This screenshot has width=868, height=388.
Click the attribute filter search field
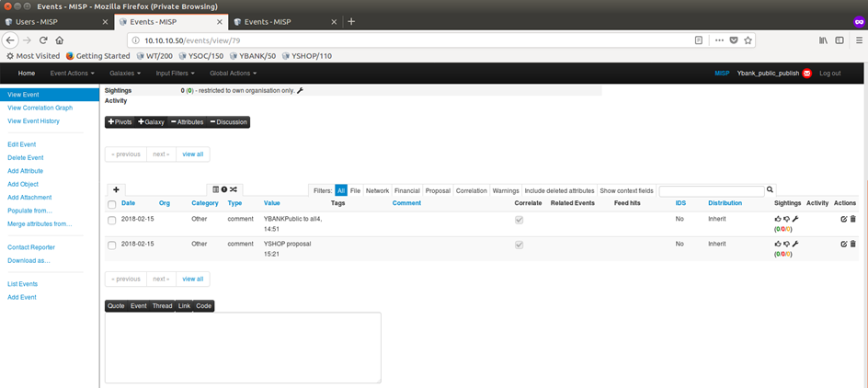[x=712, y=191]
